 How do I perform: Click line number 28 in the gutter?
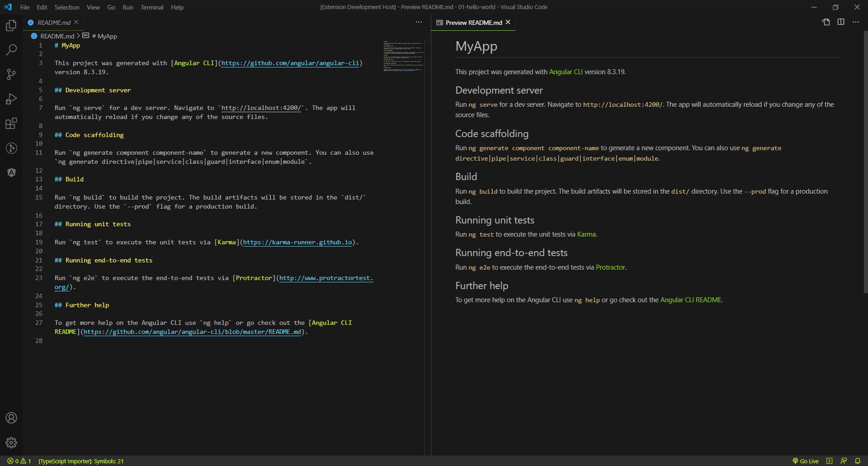pos(39,341)
